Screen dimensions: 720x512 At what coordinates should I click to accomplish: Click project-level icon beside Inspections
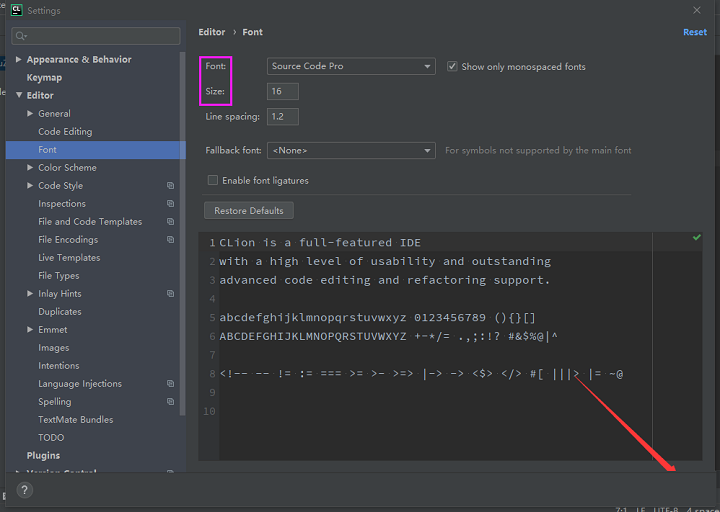170,203
